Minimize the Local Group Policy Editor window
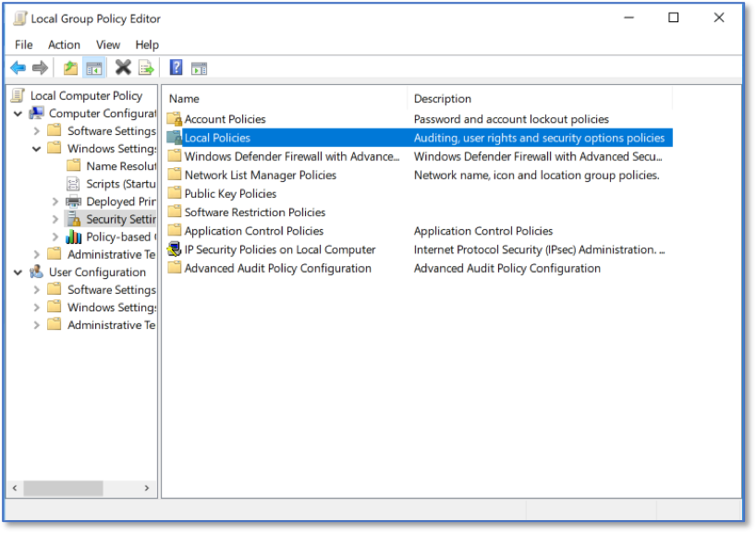The width and height of the screenshot is (756, 533). [x=628, y=18]
